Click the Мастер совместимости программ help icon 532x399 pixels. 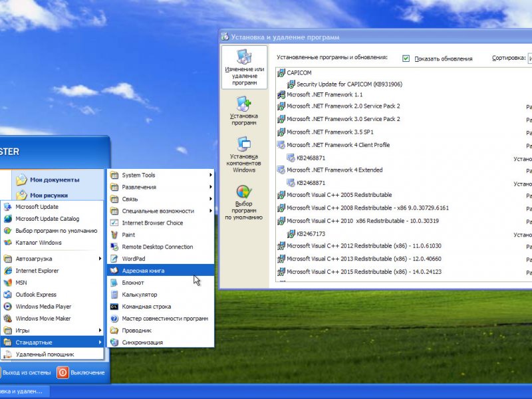pos(114,319)
